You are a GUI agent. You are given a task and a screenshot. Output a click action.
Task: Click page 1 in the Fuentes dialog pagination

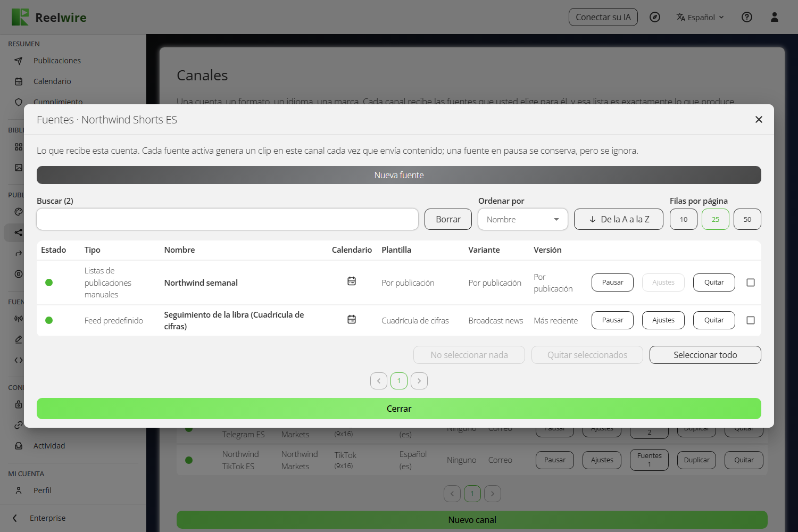coord(399,381)
